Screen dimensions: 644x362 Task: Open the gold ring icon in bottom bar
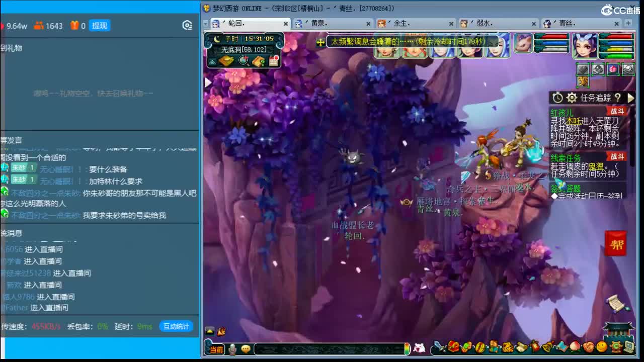pyautogui.click(x=480, y=347)
